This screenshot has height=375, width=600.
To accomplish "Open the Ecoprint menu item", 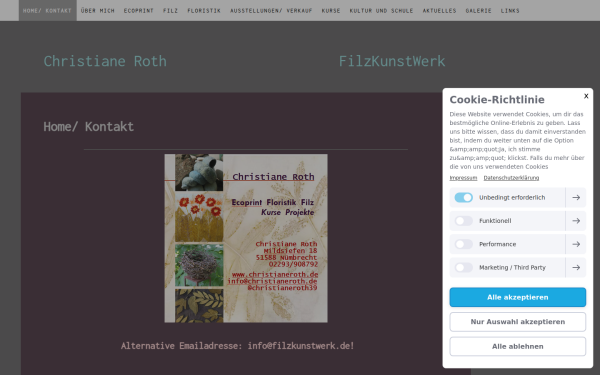I will coord(139,11).
